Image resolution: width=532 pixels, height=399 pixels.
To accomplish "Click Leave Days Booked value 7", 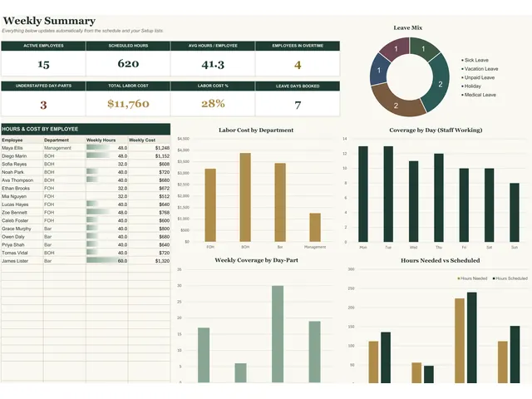I will click(298, 105).
